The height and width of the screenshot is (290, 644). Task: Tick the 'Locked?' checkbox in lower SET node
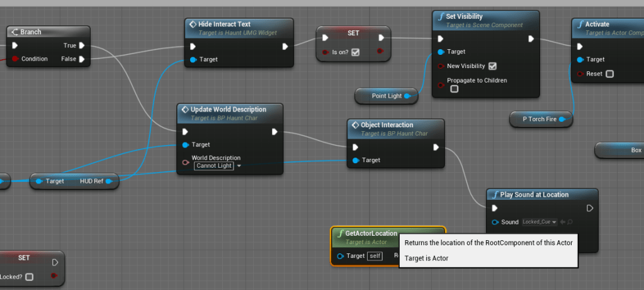29,277
